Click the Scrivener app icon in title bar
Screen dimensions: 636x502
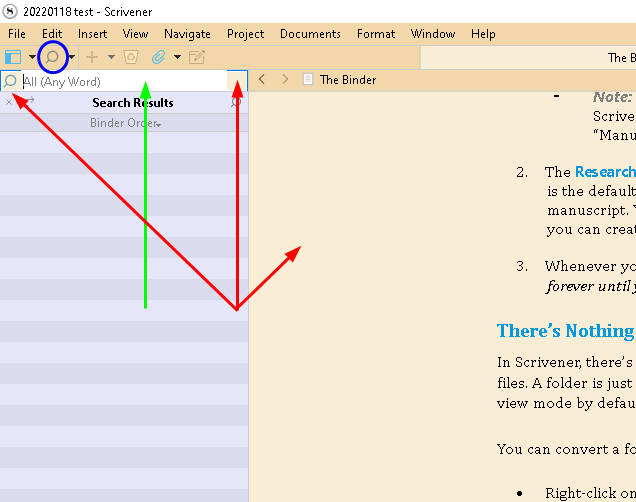(10, 11)
